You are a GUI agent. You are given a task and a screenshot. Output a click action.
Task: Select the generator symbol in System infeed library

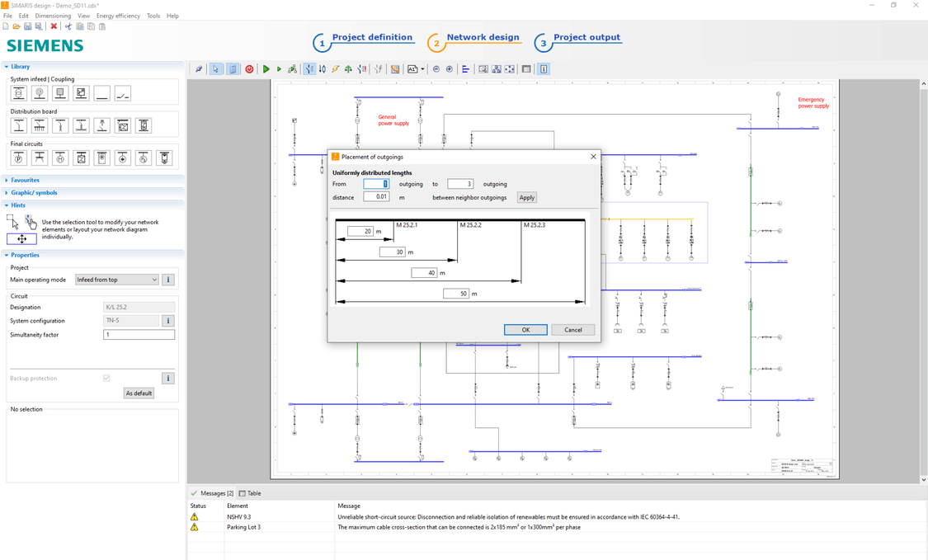(38, 92)
